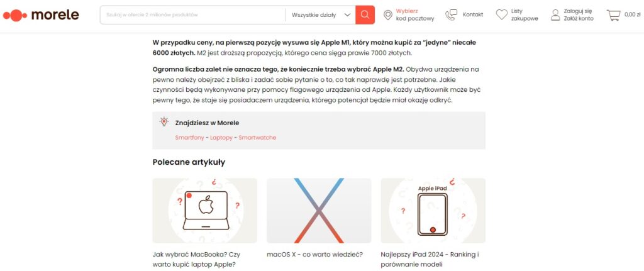Open the Najlepszy iPad 2024 article title
This screenshot has width=644, height=271.
click(x=430, y=259)
